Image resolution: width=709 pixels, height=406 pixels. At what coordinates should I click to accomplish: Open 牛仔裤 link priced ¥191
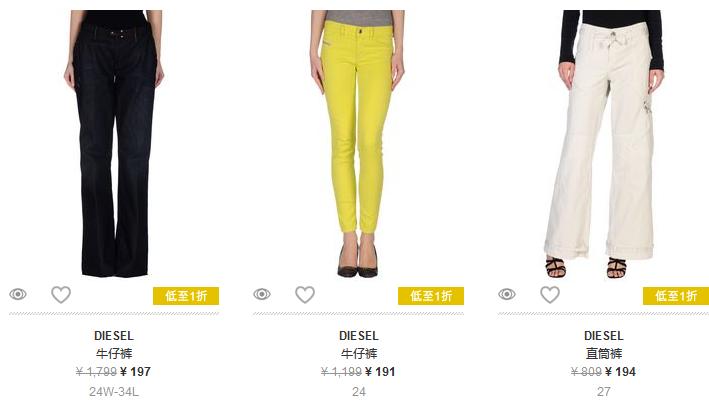359,354
